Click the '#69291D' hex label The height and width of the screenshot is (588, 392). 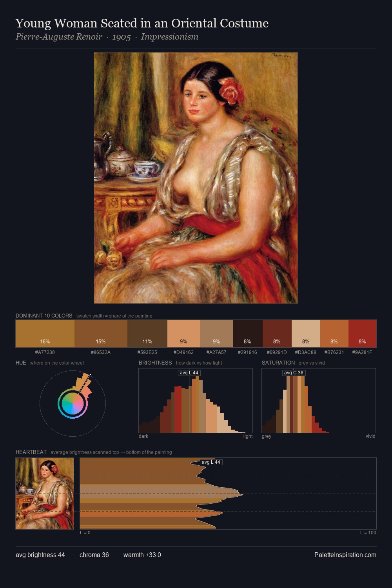[x=277, y=352]
